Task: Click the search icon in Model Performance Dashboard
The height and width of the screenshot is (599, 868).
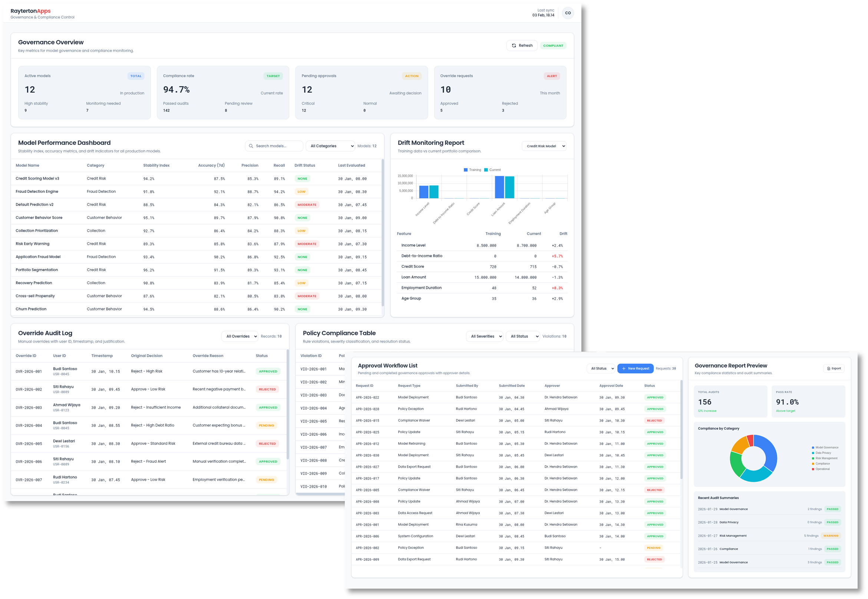Action: (251, 146)
